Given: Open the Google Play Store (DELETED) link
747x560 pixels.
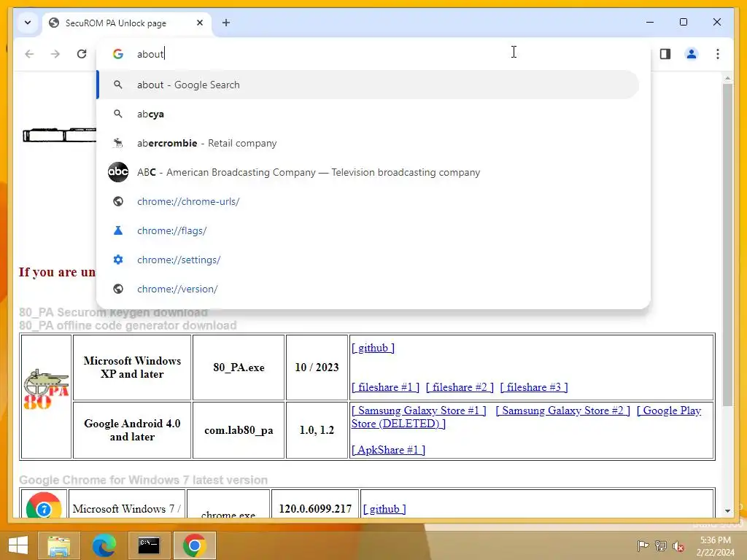Looking at the screenshot, I should [669, 411].
